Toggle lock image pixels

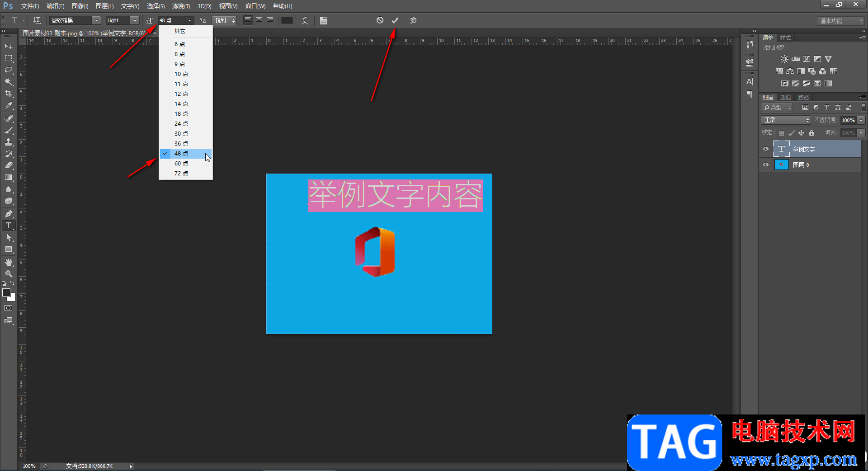791,133
